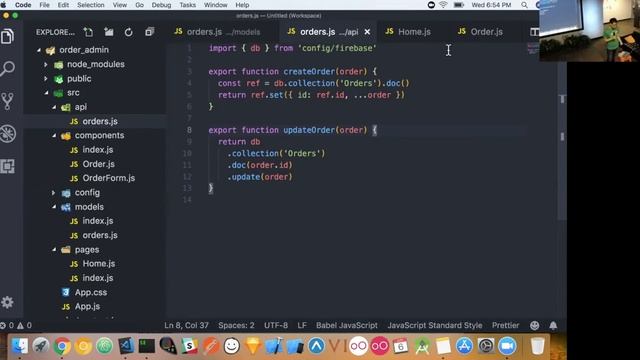Expand the node_modules folder

[46, 64]
